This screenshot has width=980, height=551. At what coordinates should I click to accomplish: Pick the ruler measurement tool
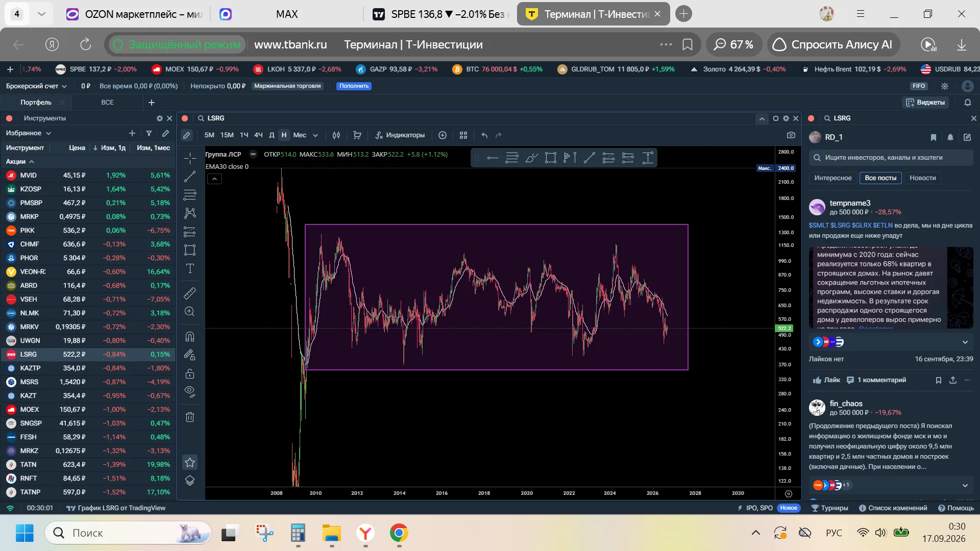pyautogui.click(x=190, y=293)
